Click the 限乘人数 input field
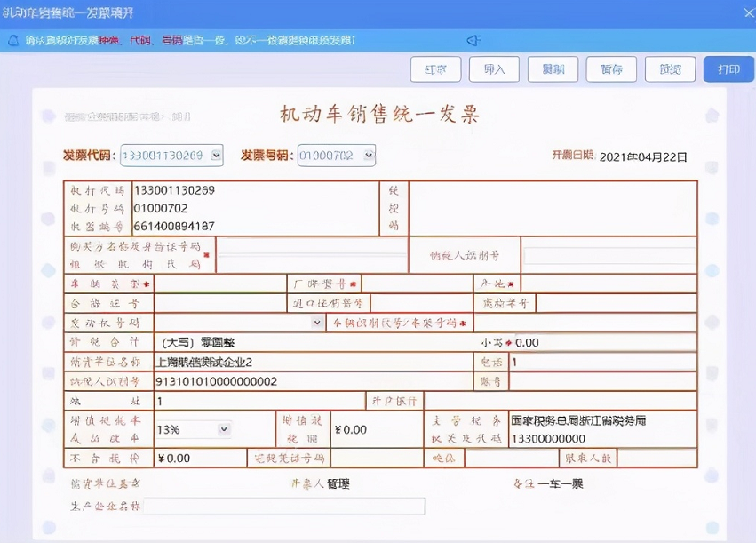756x543 pixels. click(657, 458)
